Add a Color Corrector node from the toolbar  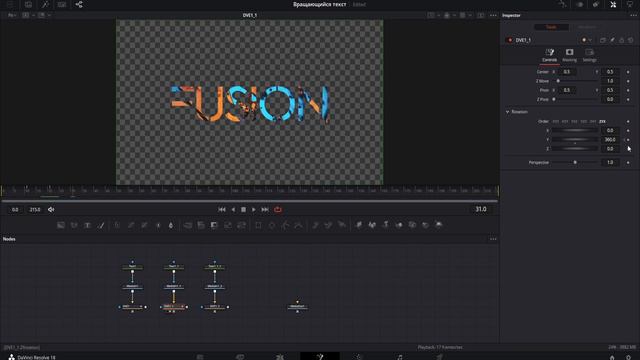(x=118, y=225)
